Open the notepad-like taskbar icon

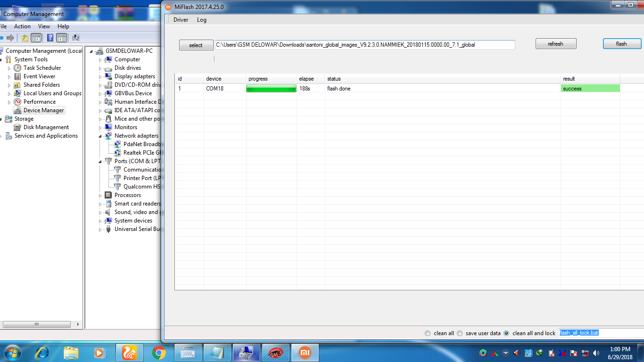coord(217,352)
